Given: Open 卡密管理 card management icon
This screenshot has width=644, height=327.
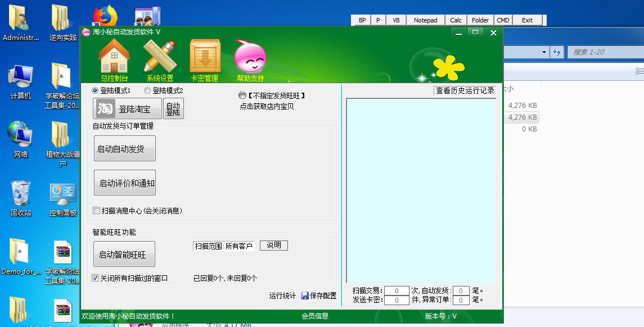Looking at the screenshot, I should pos(205,59).
